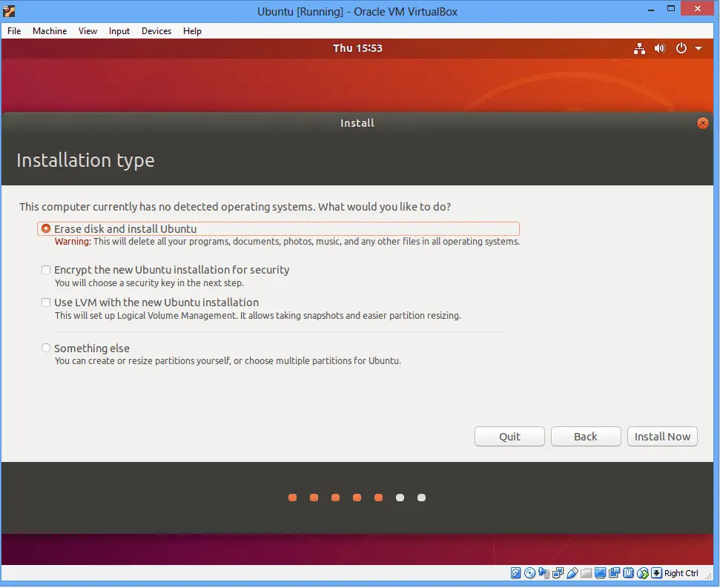The image size is (720, 588).
Task: Enable Use LVM with new installation
Action: (46, 303)
